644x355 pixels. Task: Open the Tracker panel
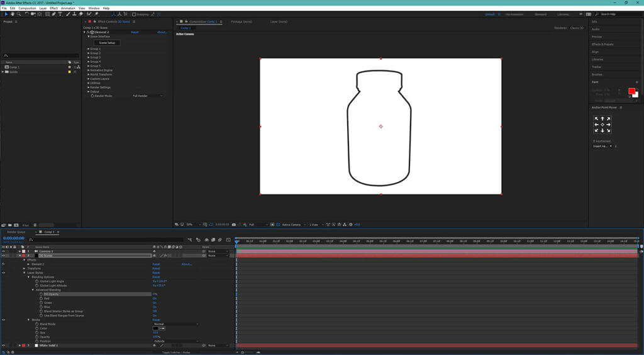click(x=596, y=67)
